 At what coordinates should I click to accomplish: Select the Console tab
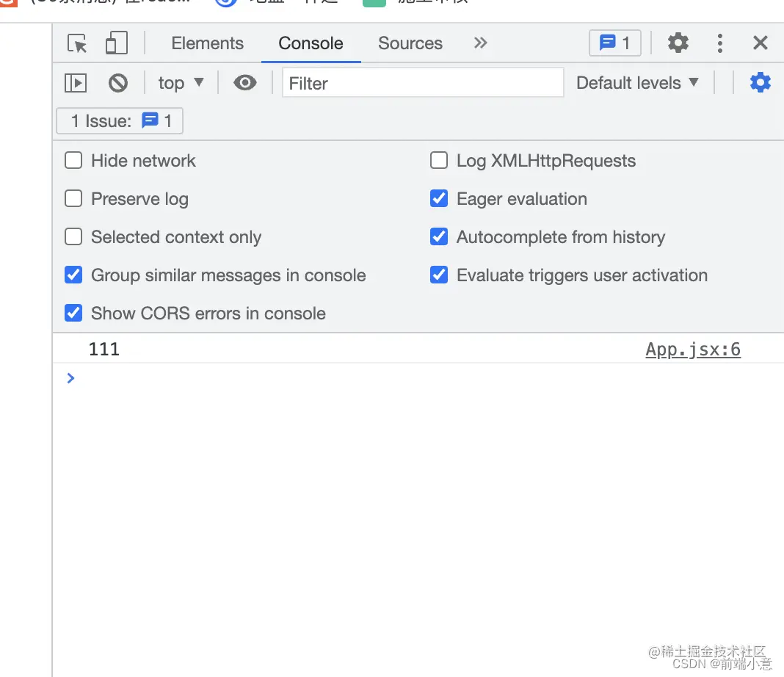click(311, 43)
